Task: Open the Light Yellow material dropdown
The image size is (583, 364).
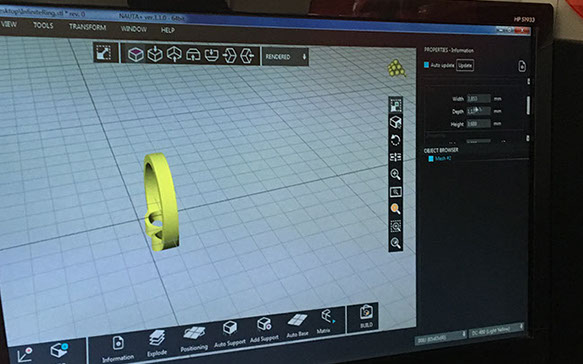Action: [496, 331]
